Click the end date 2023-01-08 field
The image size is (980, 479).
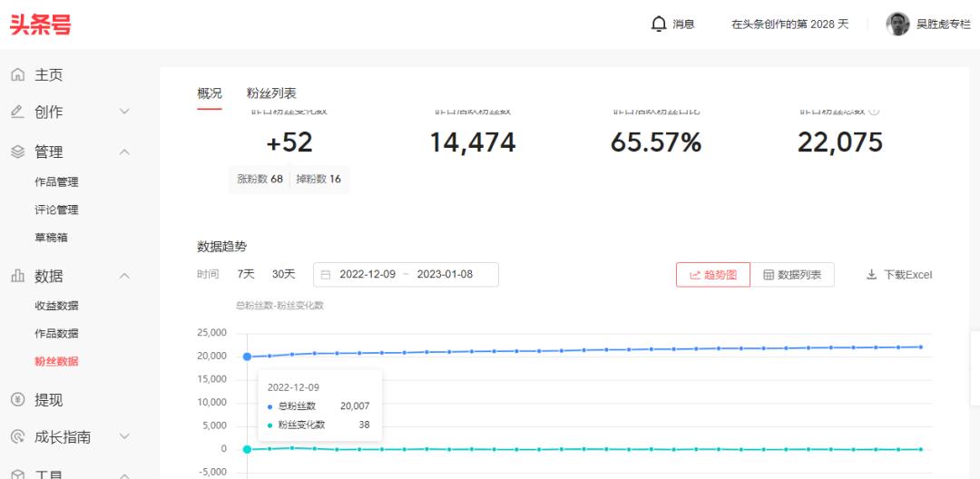click(x=445, y=274)
